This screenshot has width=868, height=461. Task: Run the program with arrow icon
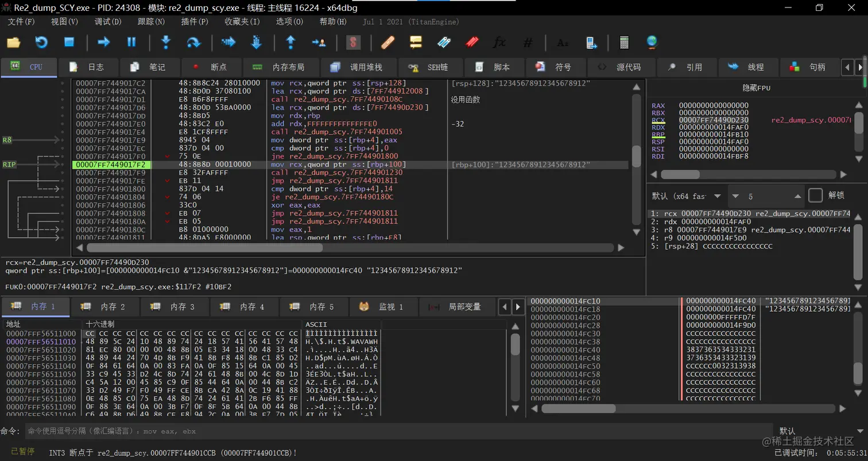click(x=103, y=42)
